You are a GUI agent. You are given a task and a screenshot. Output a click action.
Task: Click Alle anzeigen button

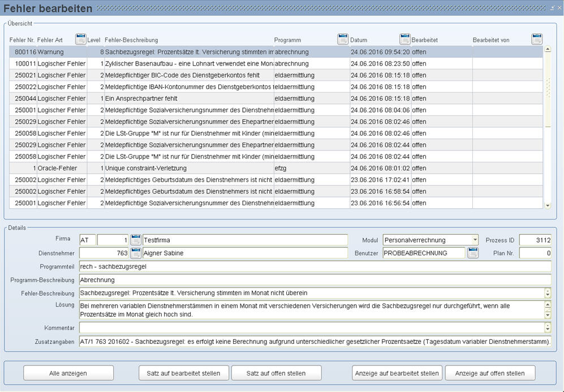click(68, 373)
